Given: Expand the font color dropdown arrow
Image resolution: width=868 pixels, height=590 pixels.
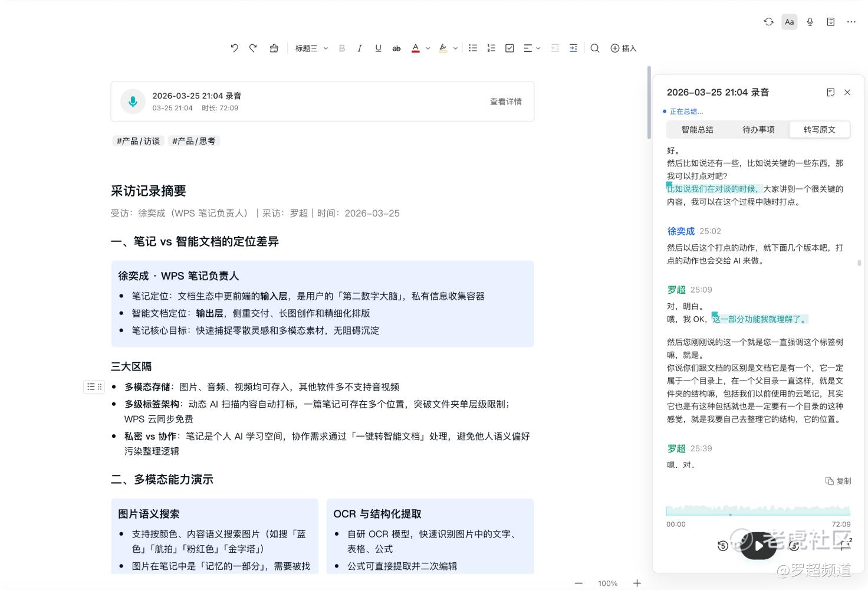Looking at the screenshot, I should [x=428, y=48].
